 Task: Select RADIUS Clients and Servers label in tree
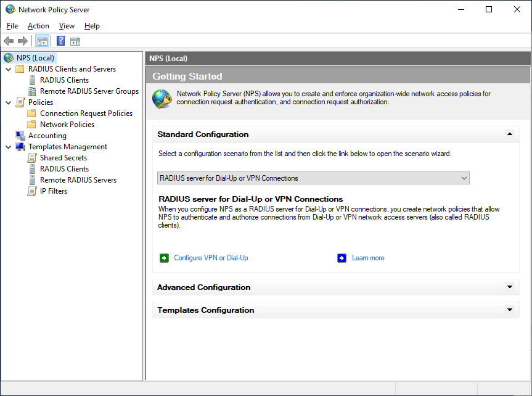pos(72,69)
